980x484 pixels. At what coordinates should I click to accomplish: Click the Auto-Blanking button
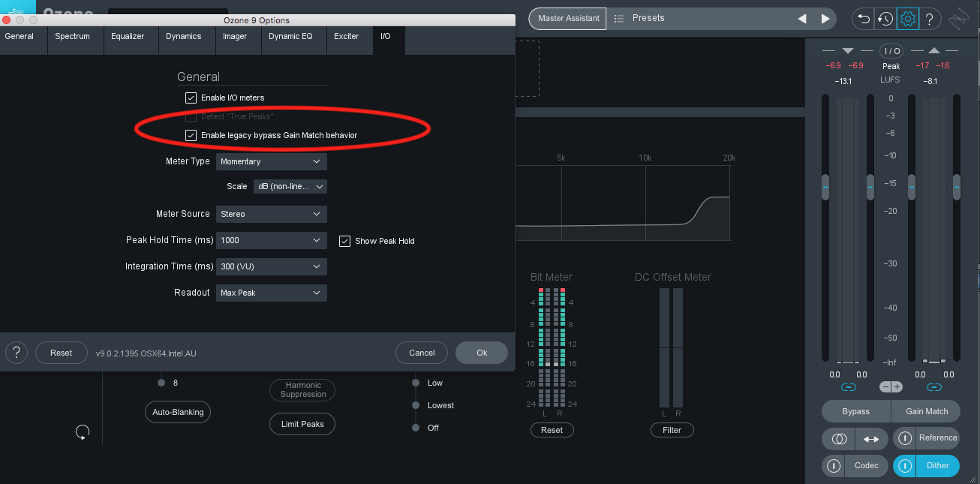178,412
